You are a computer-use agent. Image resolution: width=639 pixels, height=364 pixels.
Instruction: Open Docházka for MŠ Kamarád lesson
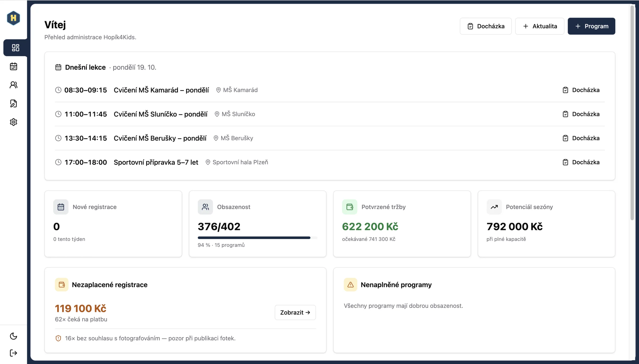581,90
